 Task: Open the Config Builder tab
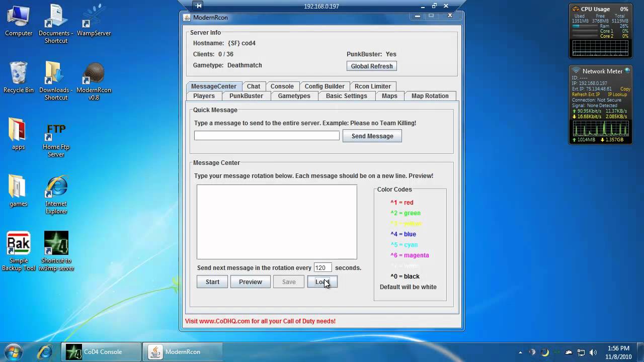pos(325,86)
